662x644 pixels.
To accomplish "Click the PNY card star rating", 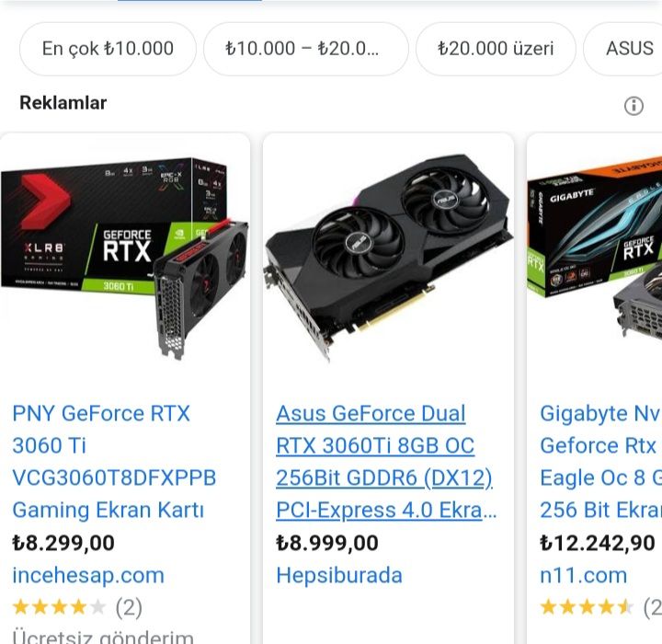I will [77, 607].
